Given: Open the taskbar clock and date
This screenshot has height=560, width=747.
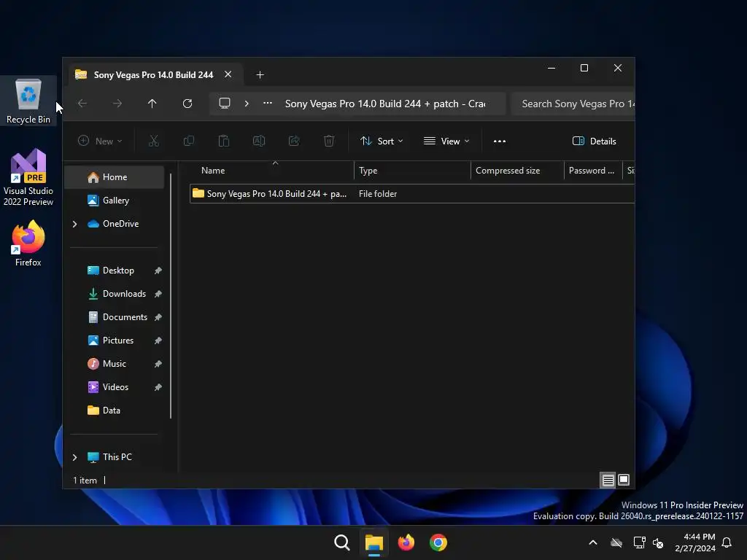Looking at the screenshot, I should [695, 542].
